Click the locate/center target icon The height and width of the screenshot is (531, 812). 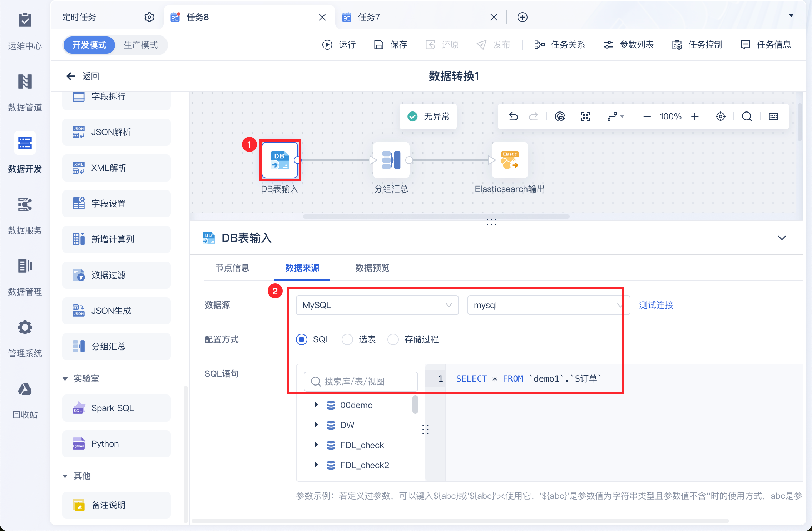[720, 116]
